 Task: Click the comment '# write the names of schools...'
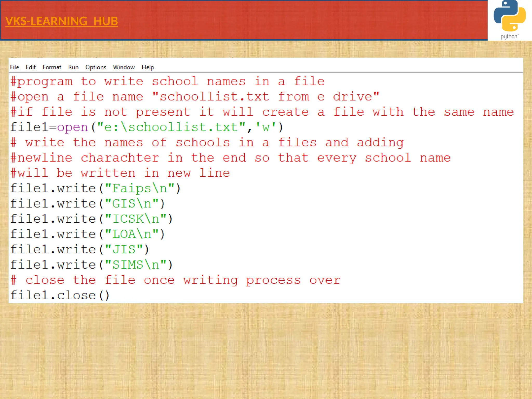point(207,143)
